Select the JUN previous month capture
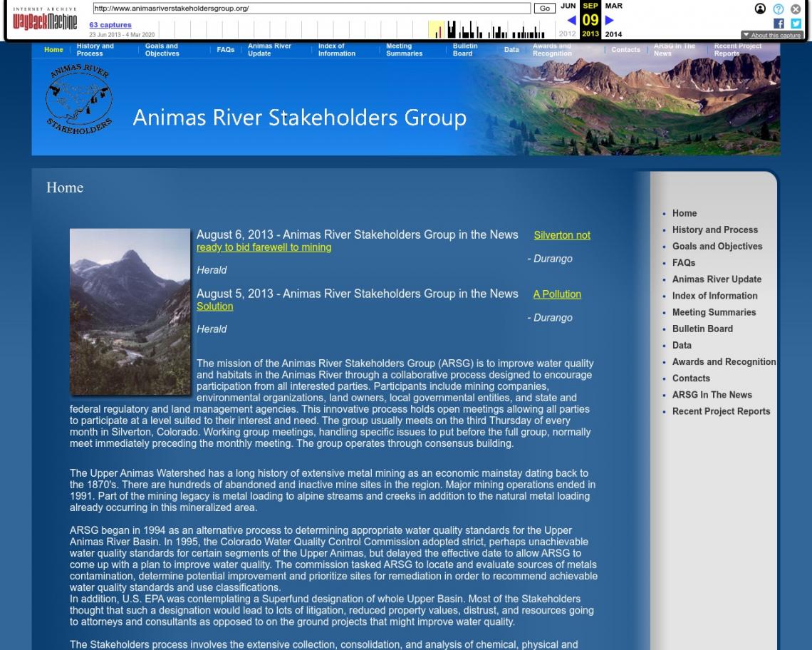 pos(568,6)
